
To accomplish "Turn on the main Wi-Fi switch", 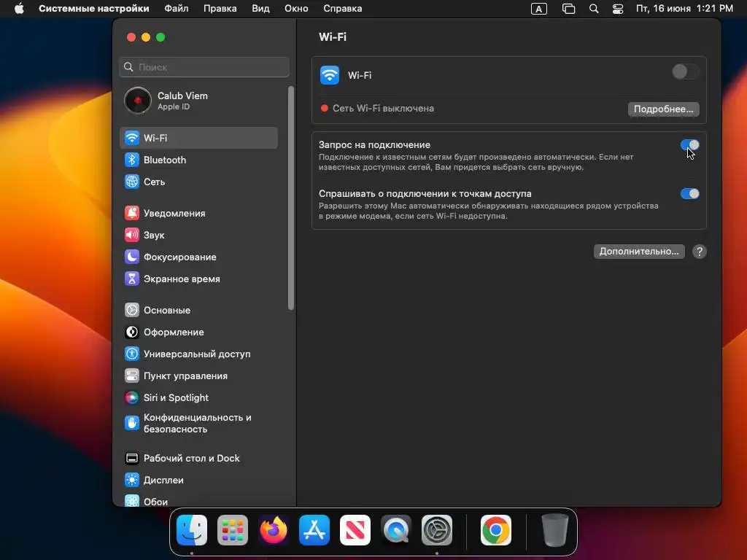I will pyautogui.click(x=685, y=72).
